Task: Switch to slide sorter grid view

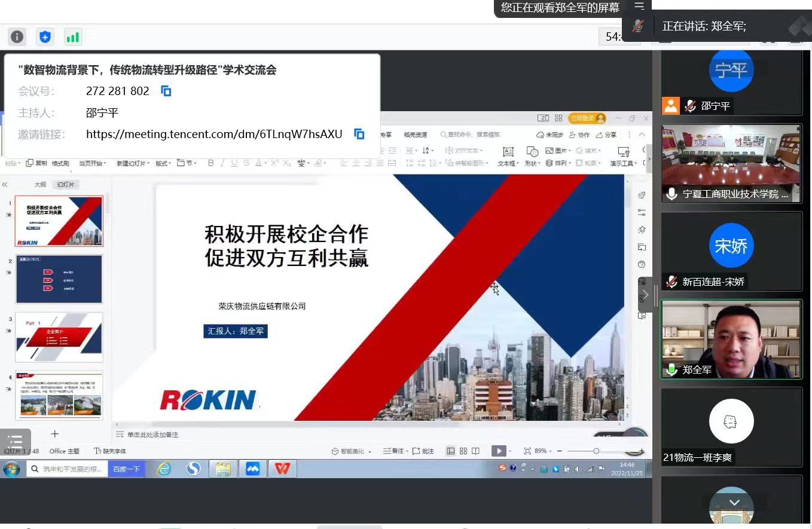Action: 463,451
